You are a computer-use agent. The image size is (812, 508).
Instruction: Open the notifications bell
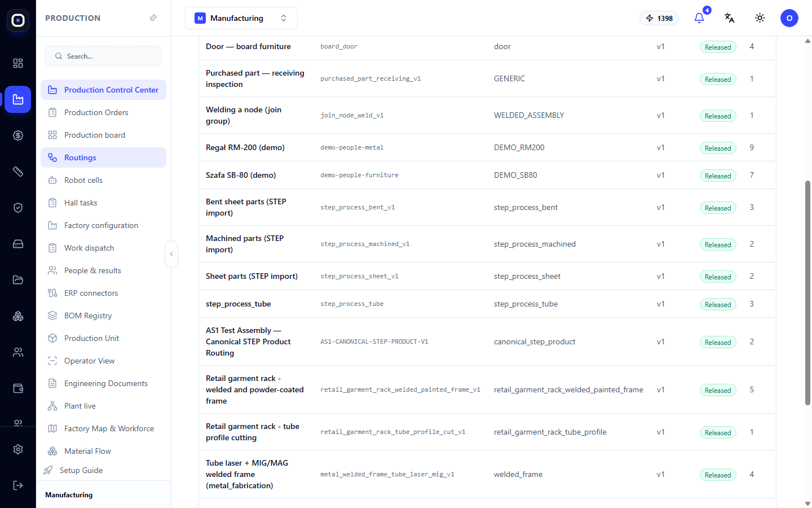[699, 18]
